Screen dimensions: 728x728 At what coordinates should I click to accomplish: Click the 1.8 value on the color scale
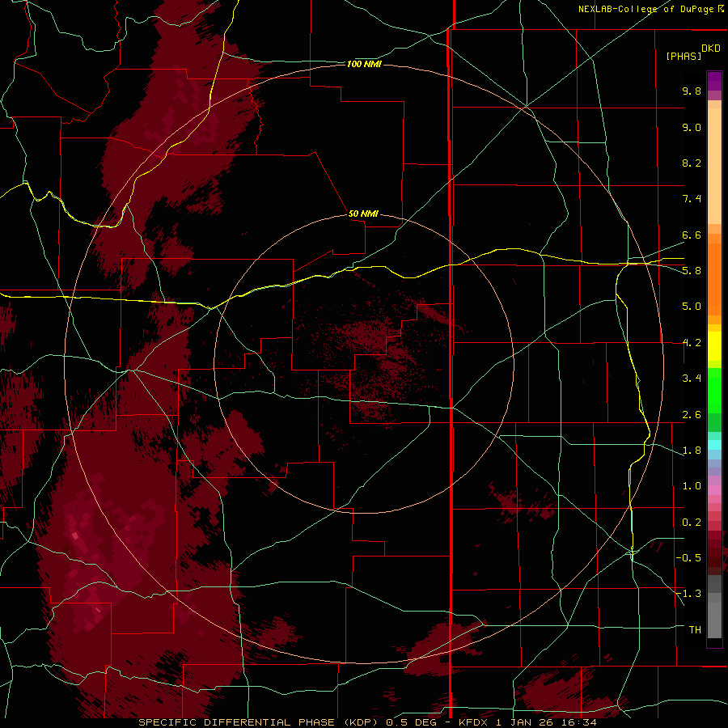click(x=692, y=451)
